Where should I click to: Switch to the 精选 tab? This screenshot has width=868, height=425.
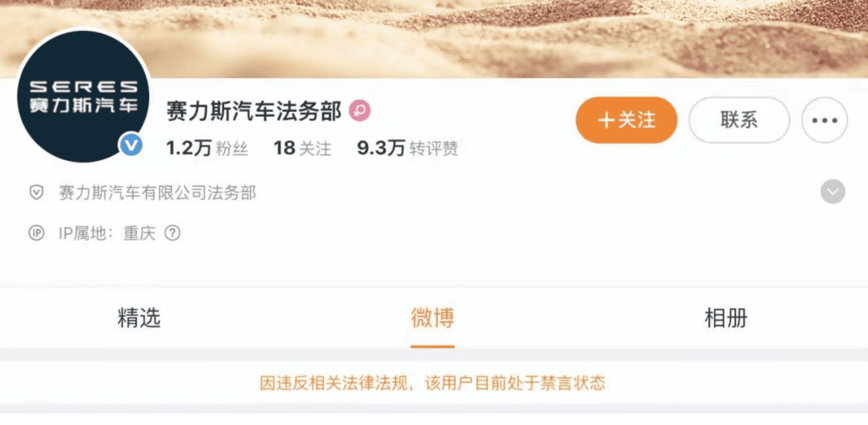[139, 318]
